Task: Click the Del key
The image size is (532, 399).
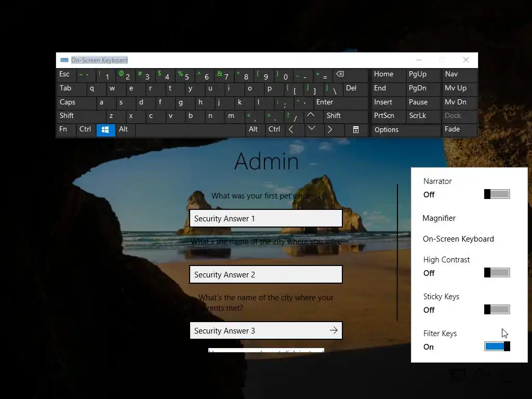Action: 355,89
